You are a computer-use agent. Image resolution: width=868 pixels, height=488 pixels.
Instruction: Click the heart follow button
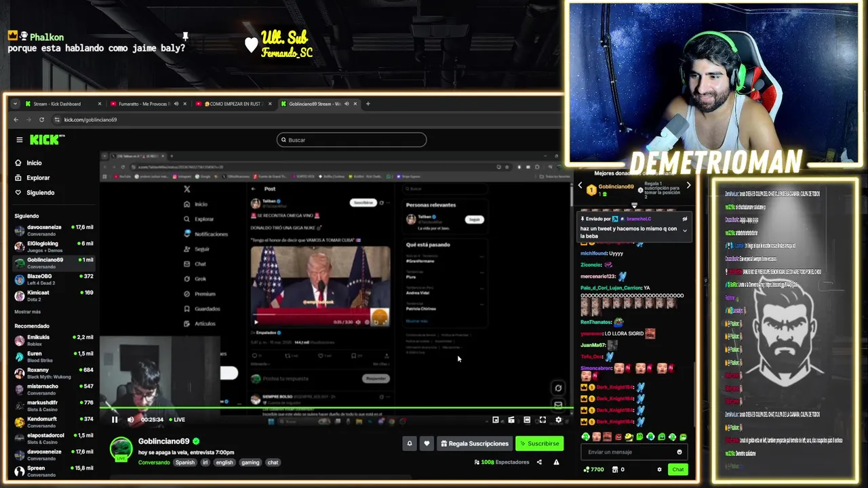pos(427,443)
